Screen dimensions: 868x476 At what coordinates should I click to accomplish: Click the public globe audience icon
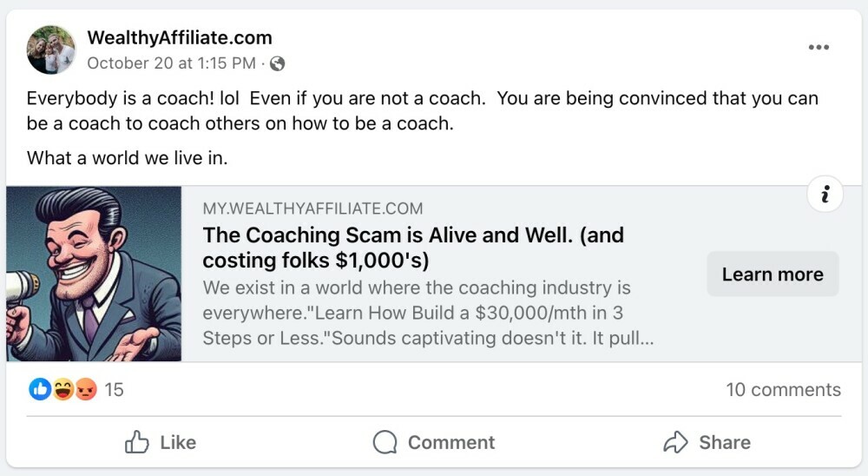pyautogui.click(x=278, y=63)
